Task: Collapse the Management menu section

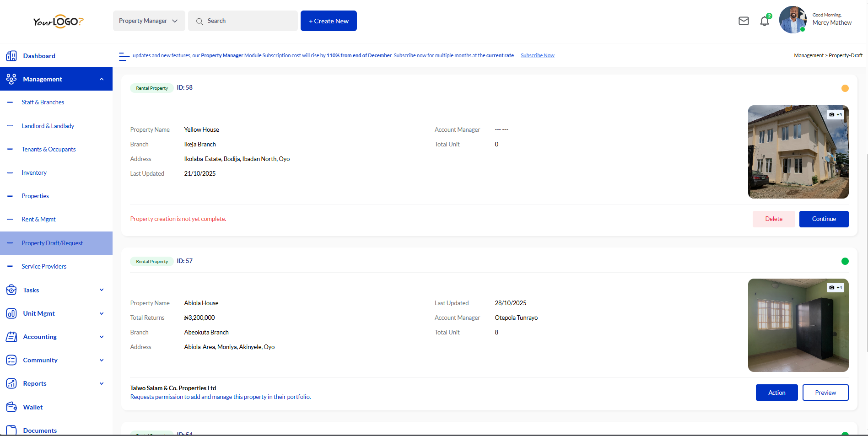Action: (x=102, y=79)
